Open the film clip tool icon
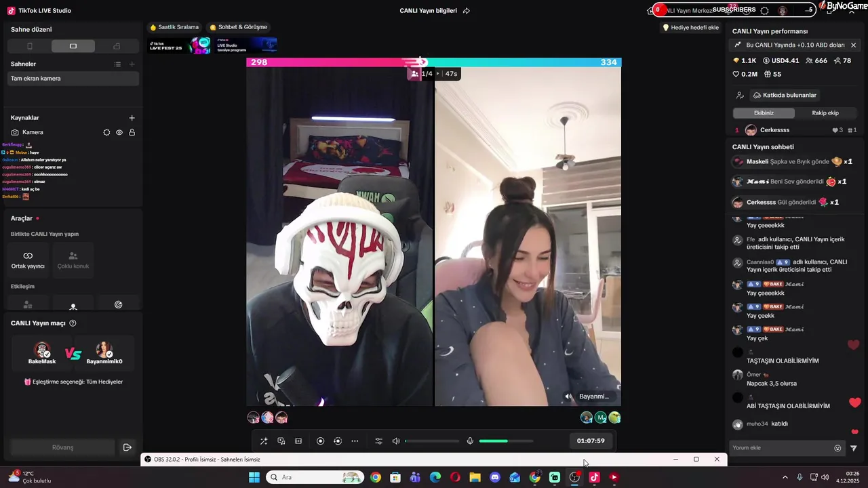Viewport: 868px width, 488px height. pos(298,441)
